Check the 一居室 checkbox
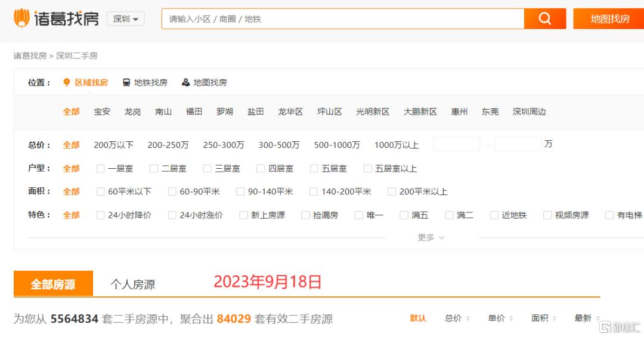Screen dimensions: 644x337 [x=100, y=168]
